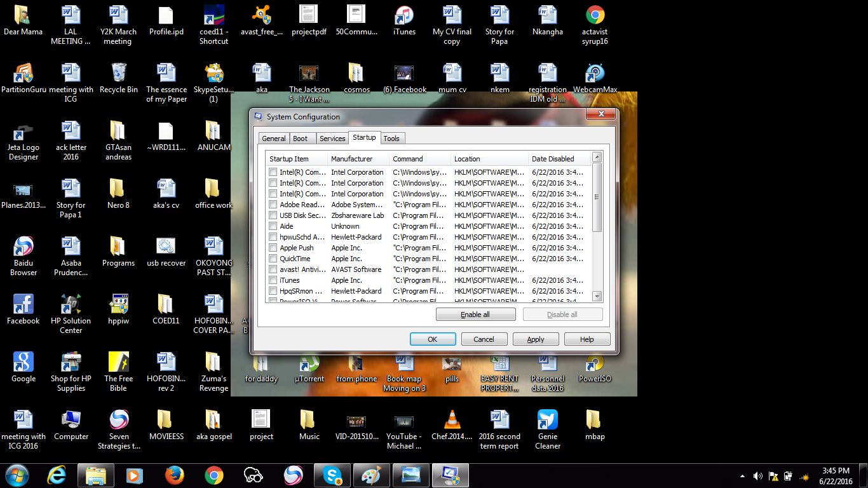The image size is (868, 488).
Task: Select the PowerISO desktop shortcut
Action: click(595, 368)
